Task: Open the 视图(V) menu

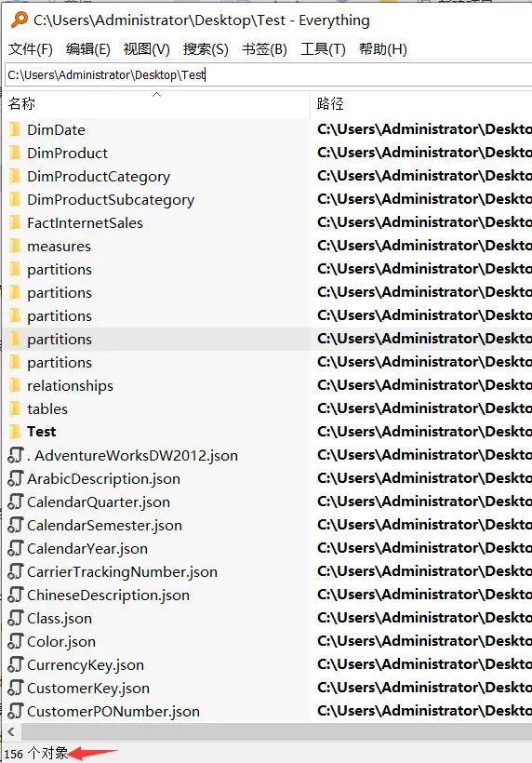Action: pyautogui.click(x=146, y=49)
